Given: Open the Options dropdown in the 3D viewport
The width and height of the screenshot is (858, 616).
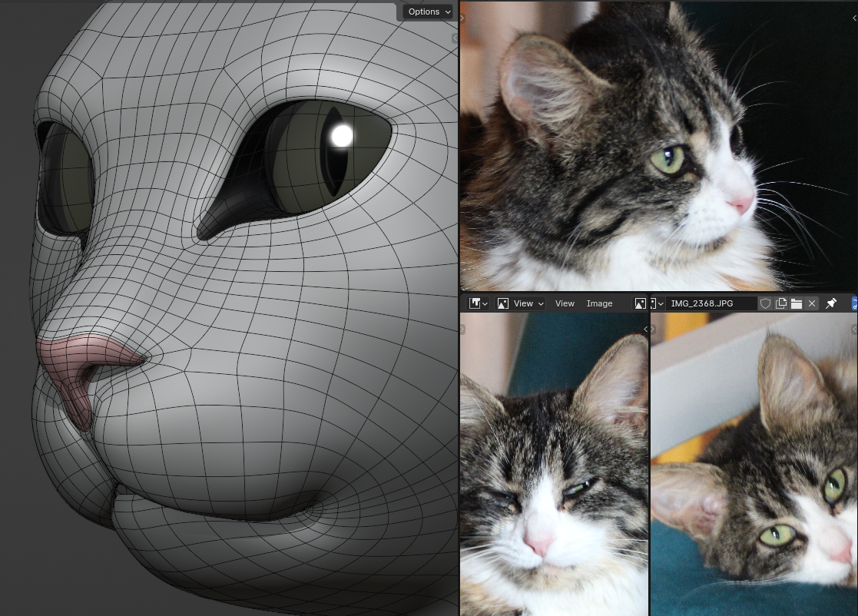Looking at the screenshot, I should click(x=429, y=12).
